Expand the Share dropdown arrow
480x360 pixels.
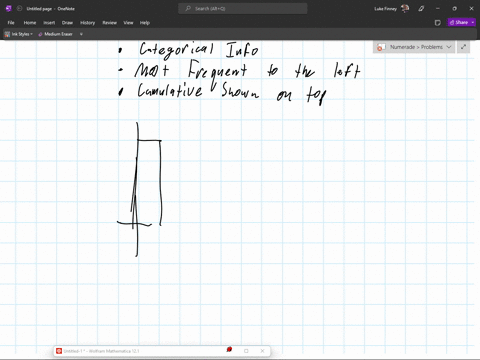pos(473,22)
